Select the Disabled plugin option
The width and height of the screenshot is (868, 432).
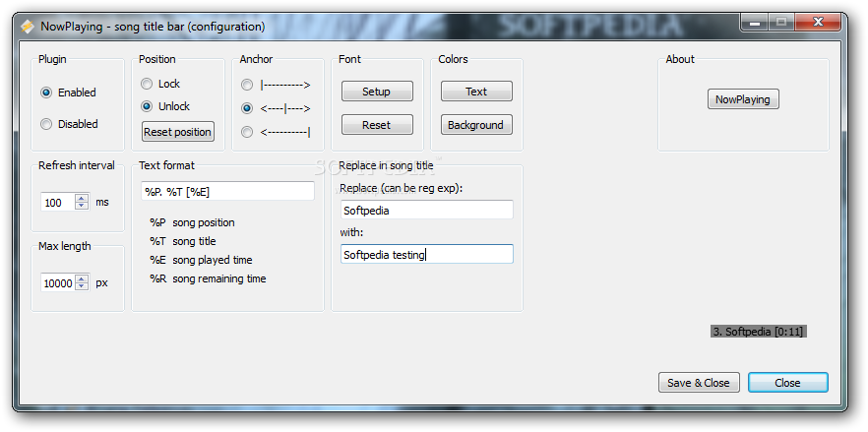pyautogui.click(x=69, y=124)
